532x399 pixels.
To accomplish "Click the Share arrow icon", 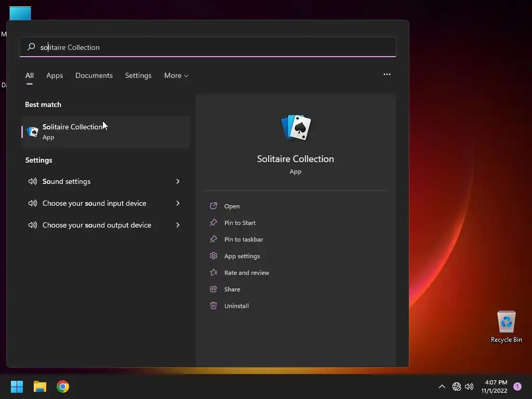I will coord(214,289).
